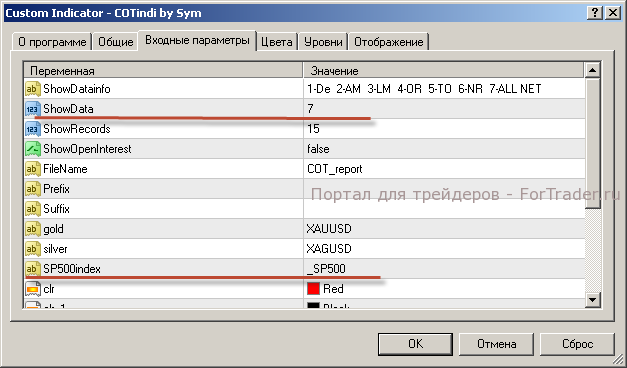Viewport: 627px width, 368px height.
Task: Select the ShowRecords variable name
Action: (x=77, y=129)
